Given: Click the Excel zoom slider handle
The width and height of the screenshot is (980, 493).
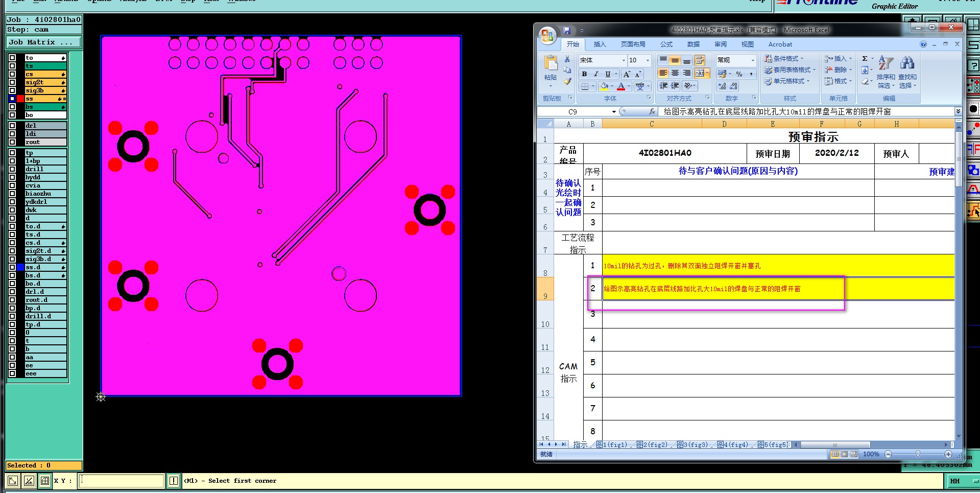Looking at the screenshot, I should pyautogui.click(x=918, y=454).
